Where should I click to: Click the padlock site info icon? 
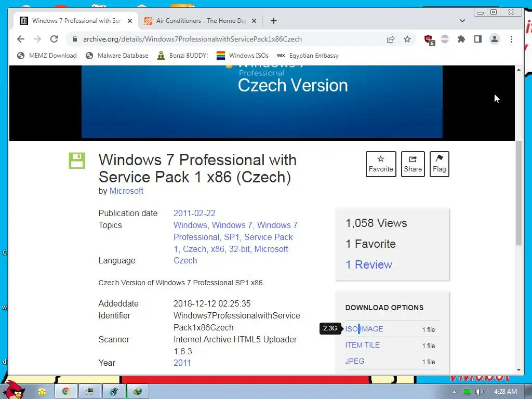pos(75,39)
